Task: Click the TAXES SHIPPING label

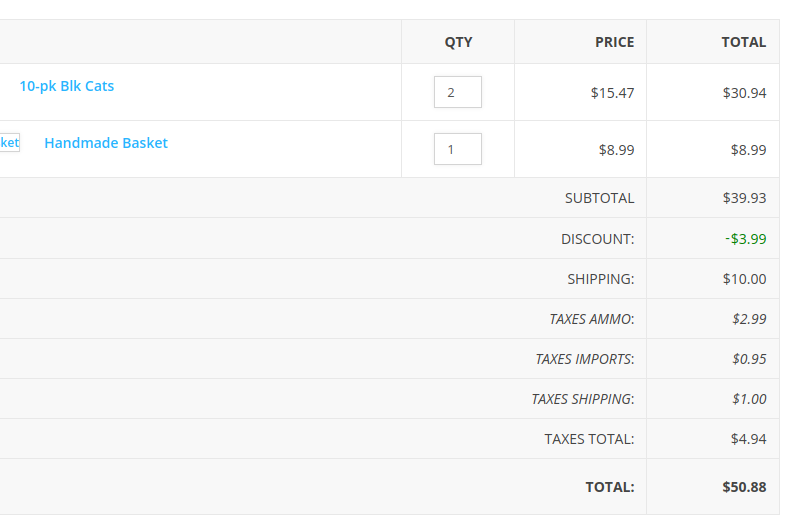Action: [583, 399]
